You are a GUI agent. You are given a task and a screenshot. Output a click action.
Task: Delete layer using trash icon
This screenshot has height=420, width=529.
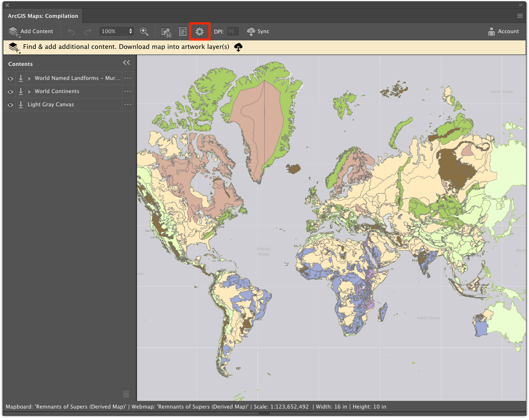(x=126, y=394)
